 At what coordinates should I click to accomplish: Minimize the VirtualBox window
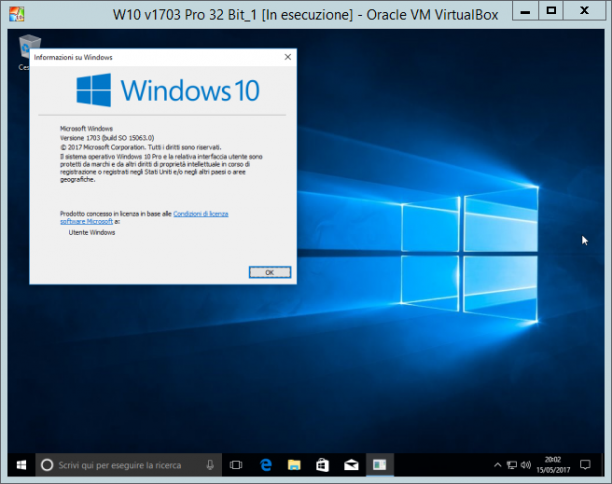(x=525, y=11)
